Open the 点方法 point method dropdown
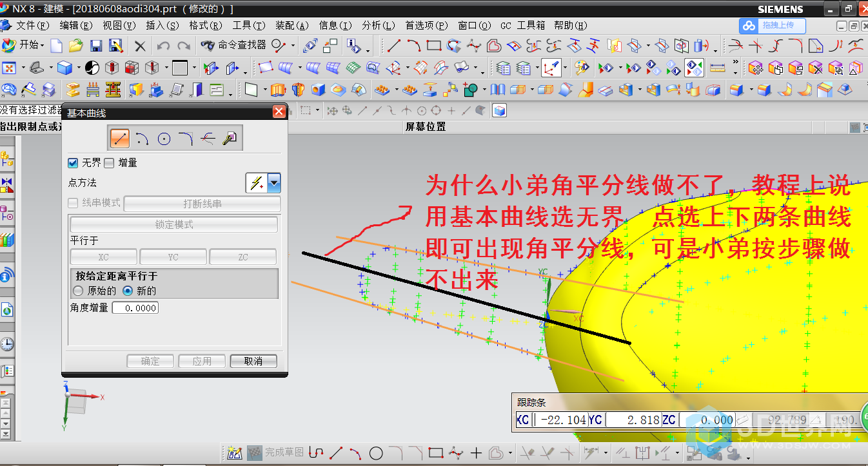The width and height of the screenshot is (868, 466). click(x=274, y=184)
